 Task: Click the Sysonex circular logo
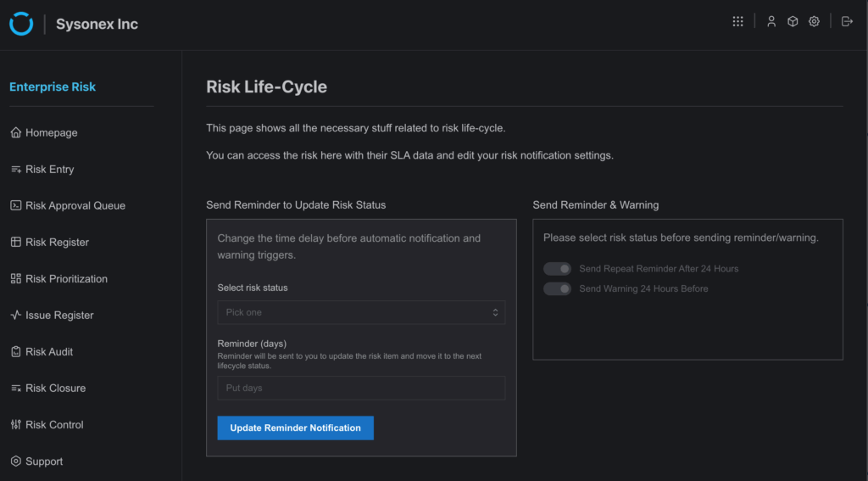click(21, 24)
